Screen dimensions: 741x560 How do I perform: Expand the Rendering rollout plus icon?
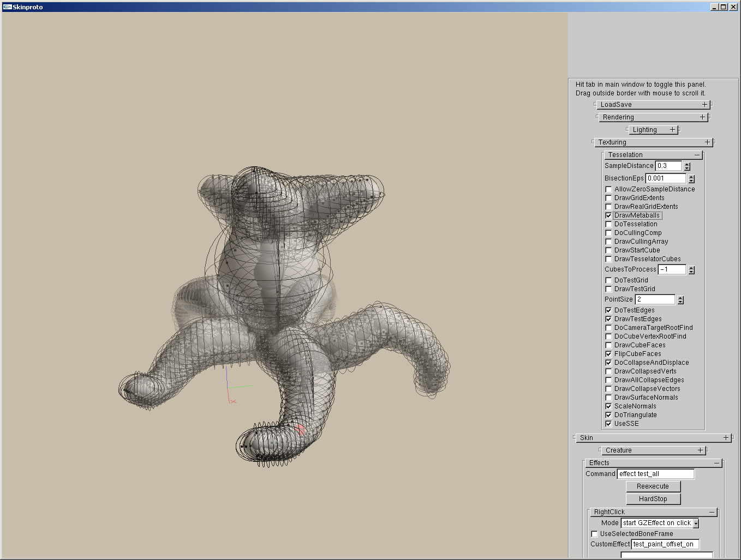702,117
